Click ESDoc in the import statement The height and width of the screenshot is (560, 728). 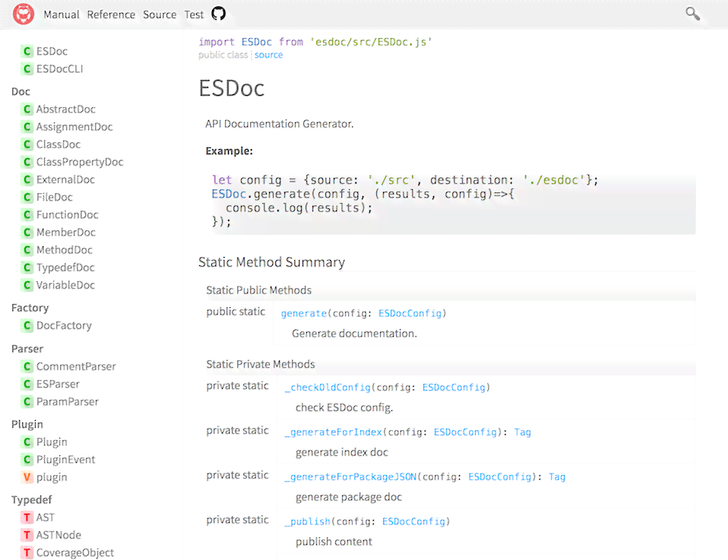click(256, 42)
